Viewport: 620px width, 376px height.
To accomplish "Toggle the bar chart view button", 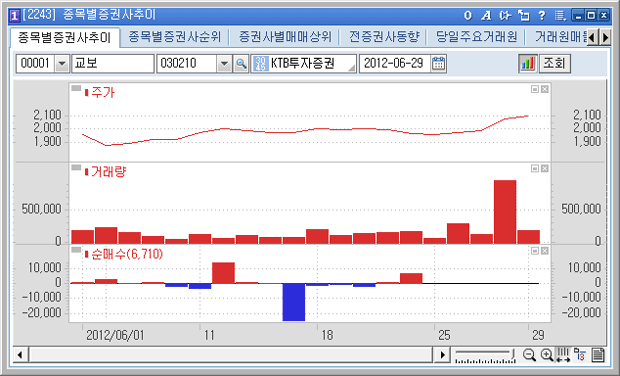I will [x=527, y=64].
